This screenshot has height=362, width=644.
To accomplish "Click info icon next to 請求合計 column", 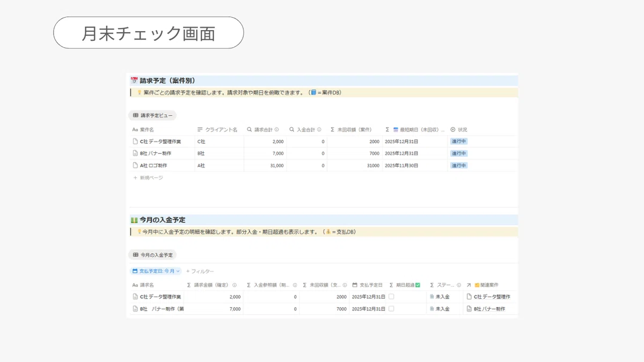I will [277, 130].
